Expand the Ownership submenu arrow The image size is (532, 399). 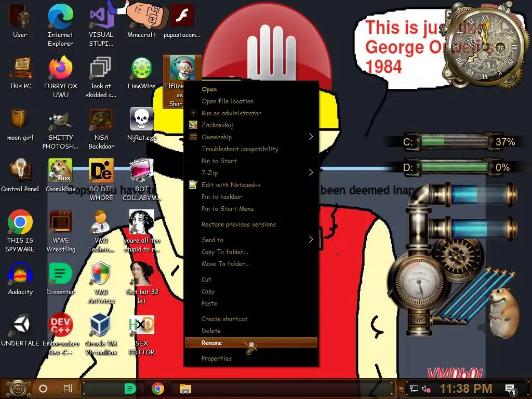(311, 137)
